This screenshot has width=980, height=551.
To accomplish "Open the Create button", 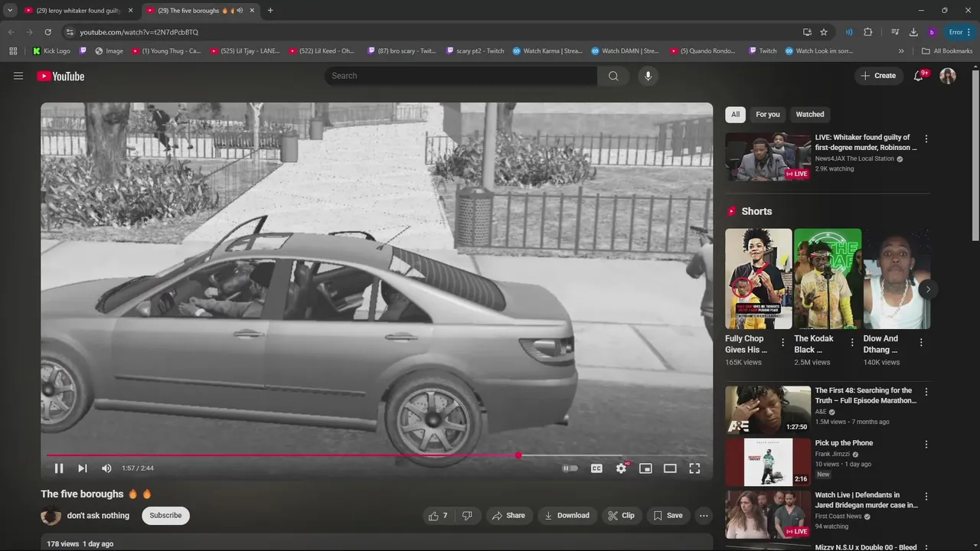I will [879, 76].
